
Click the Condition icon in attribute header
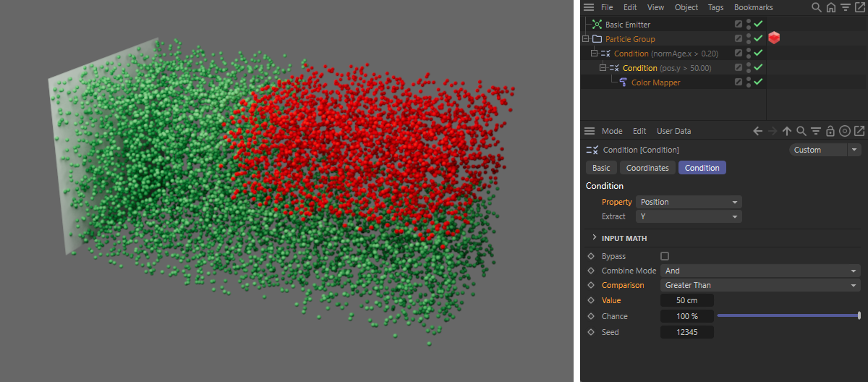coord(592,150)
